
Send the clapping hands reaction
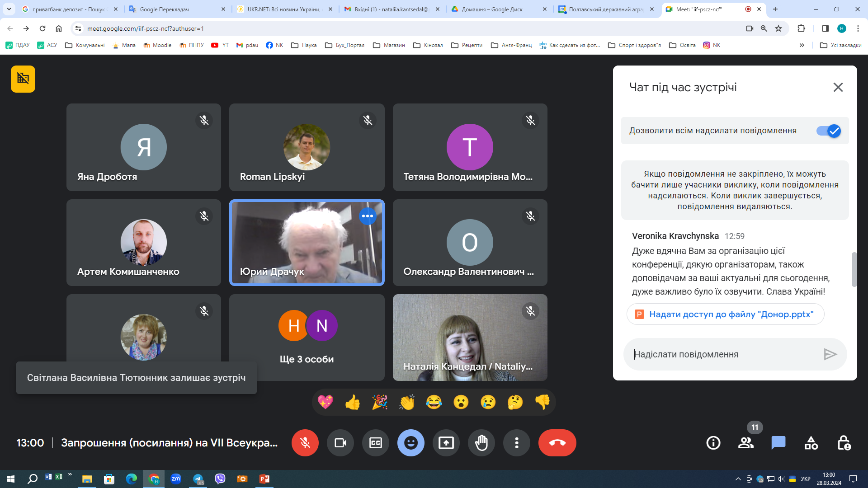point(407,402)
